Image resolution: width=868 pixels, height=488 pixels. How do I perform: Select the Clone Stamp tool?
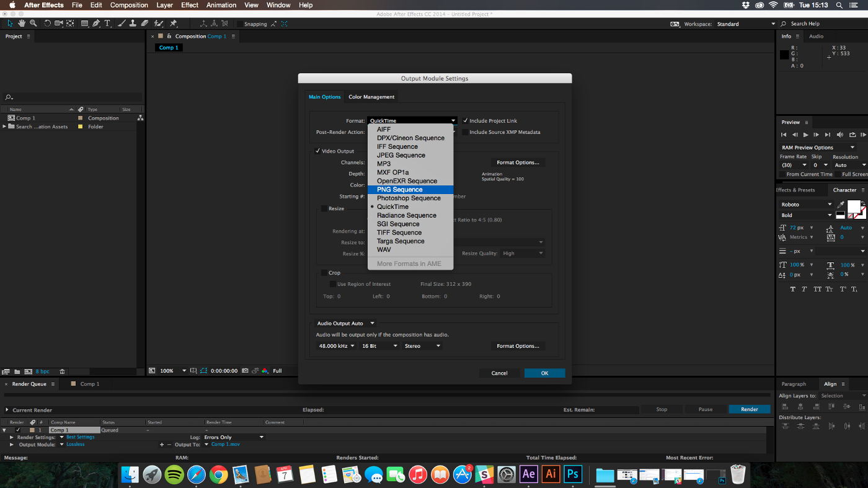pos(133,24)
